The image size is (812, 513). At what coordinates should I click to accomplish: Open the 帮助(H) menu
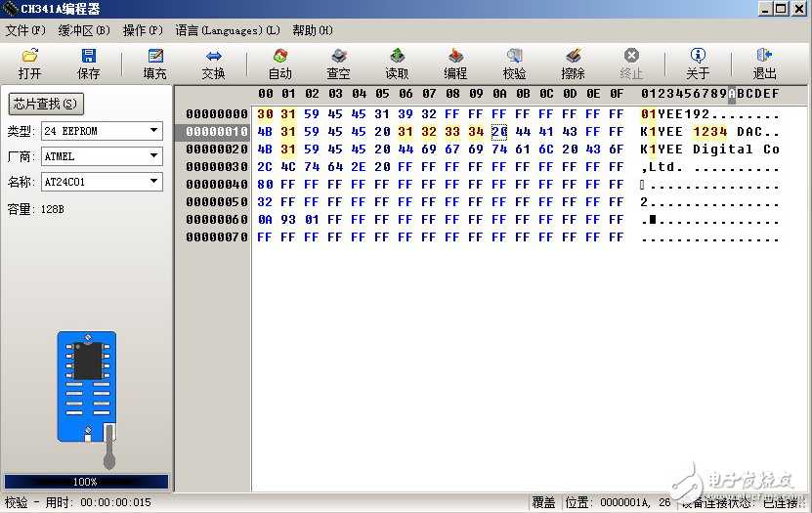(x=313, y=30)
